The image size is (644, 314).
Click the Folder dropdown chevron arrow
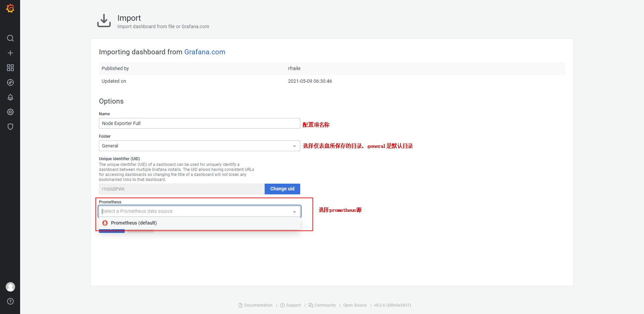tap(294, 146)
